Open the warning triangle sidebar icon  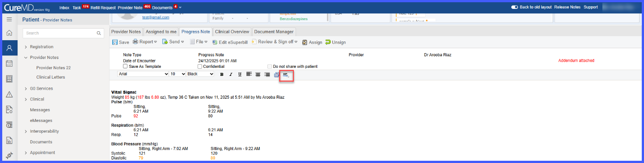(9, 94)
